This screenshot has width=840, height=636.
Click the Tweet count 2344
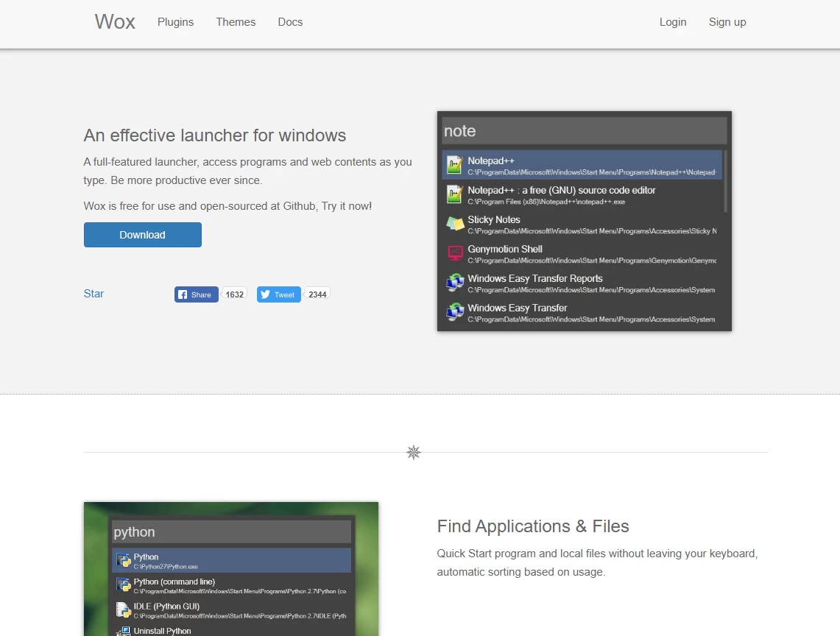click(x=317, y=294)
